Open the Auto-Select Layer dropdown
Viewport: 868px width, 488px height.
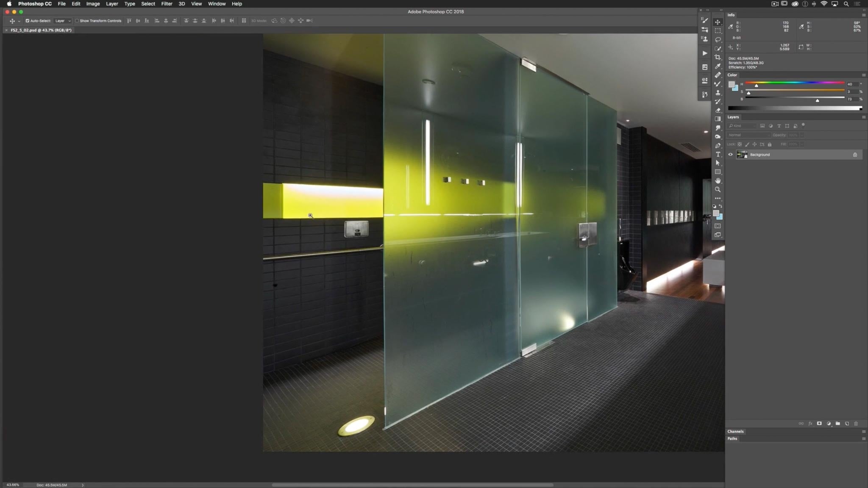coord(63,21)
